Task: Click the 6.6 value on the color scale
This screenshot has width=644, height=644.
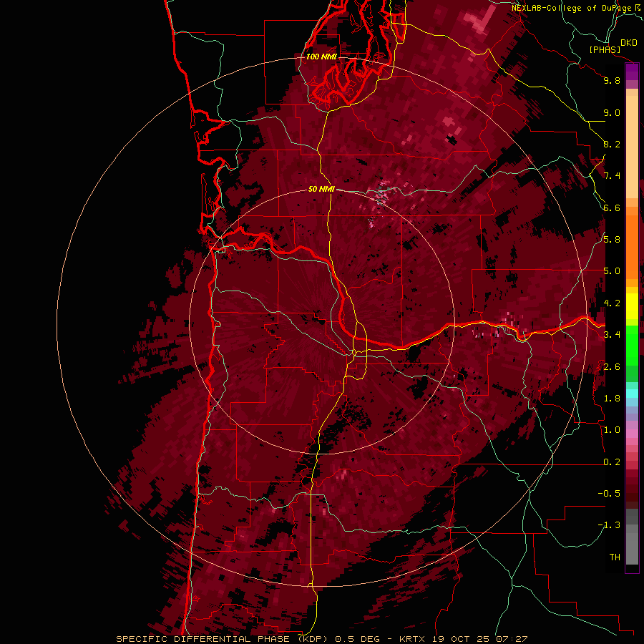Action: pyautogui.click(x=612, y=208)
